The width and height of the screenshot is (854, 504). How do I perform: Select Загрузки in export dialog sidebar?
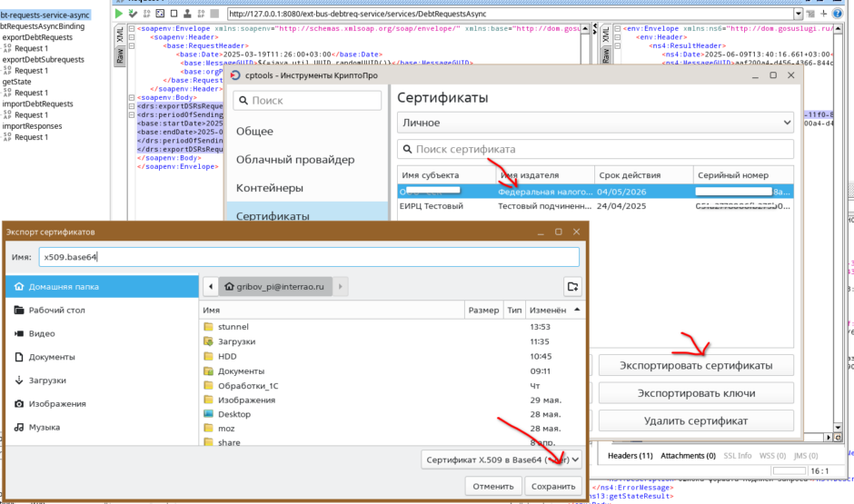pyautogui.click(x=102, y=380)
